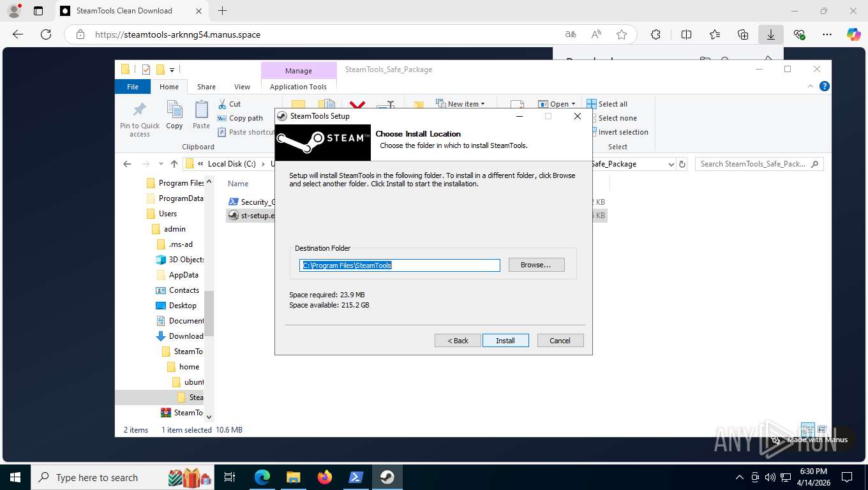This screenshot has height=490, width=868.
Task: Expand the Open dropdown in ribbon
Action: tap(557, 104)
